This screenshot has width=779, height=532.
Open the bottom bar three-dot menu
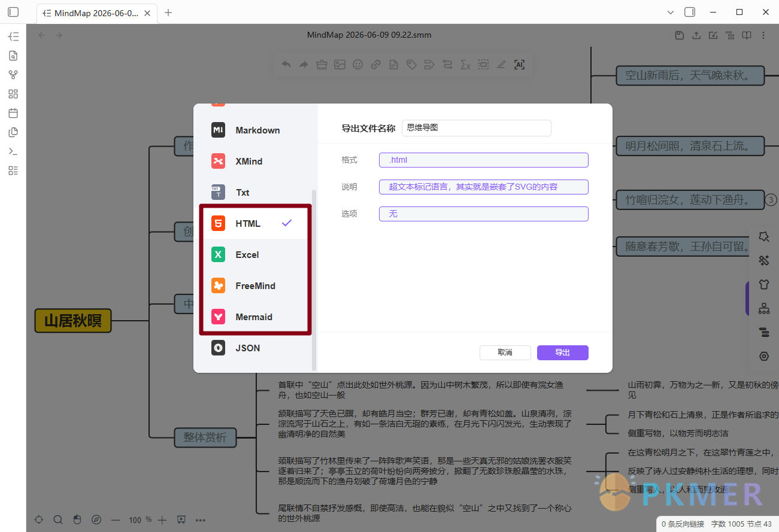tap(201, 519)
